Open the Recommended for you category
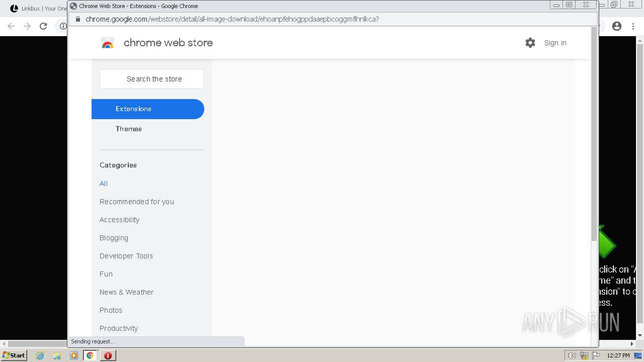644x362 pixels. [137, 202]
